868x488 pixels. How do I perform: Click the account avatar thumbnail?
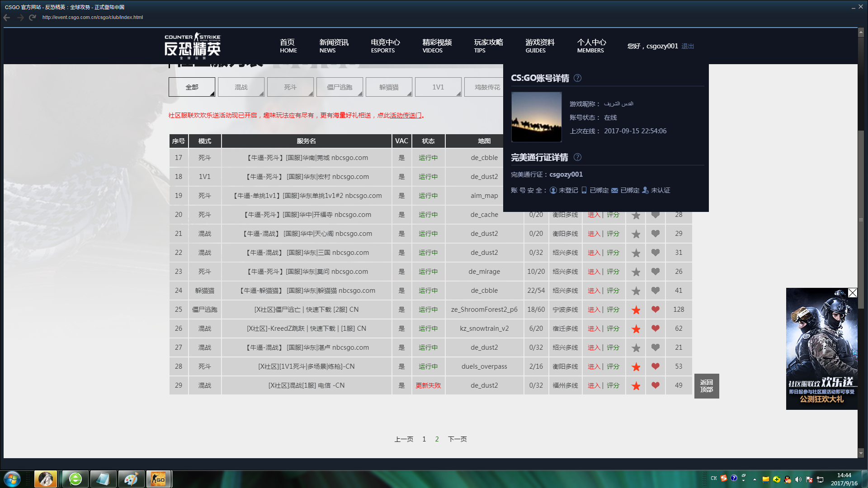click(536, 117)
